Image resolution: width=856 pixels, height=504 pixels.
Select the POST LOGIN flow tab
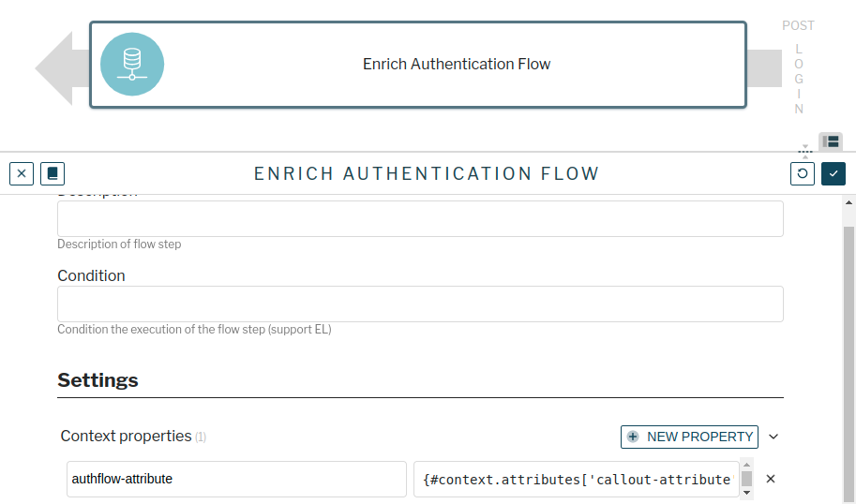(799, 67)
